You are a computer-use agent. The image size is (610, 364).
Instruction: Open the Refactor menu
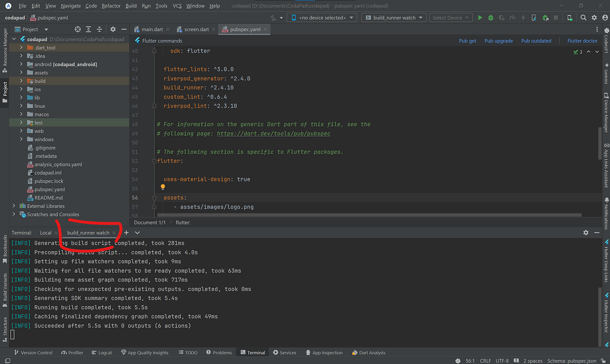pyautogui.click(x=111, y=6)
